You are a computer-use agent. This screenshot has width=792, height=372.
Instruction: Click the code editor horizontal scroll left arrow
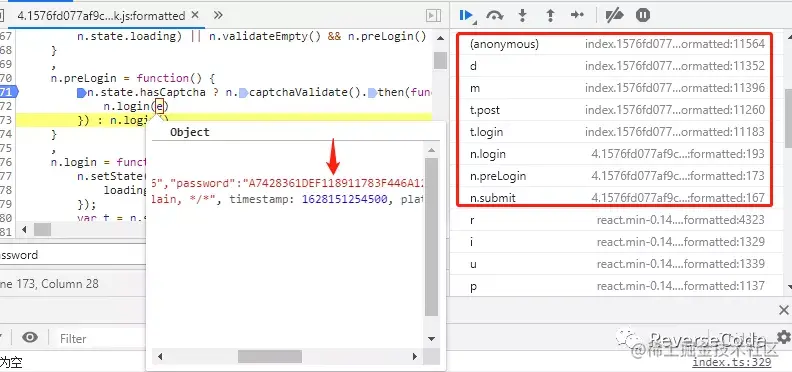24,229
